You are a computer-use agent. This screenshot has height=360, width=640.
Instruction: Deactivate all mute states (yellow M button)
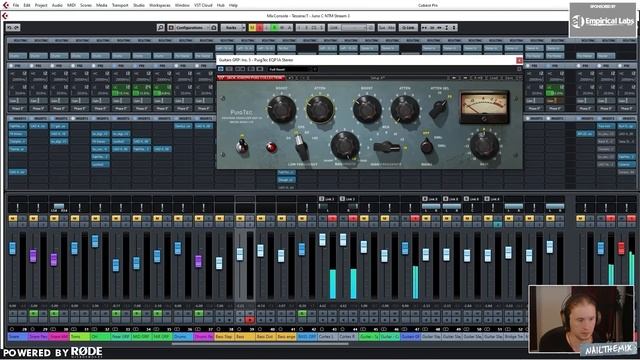(253, 27)
